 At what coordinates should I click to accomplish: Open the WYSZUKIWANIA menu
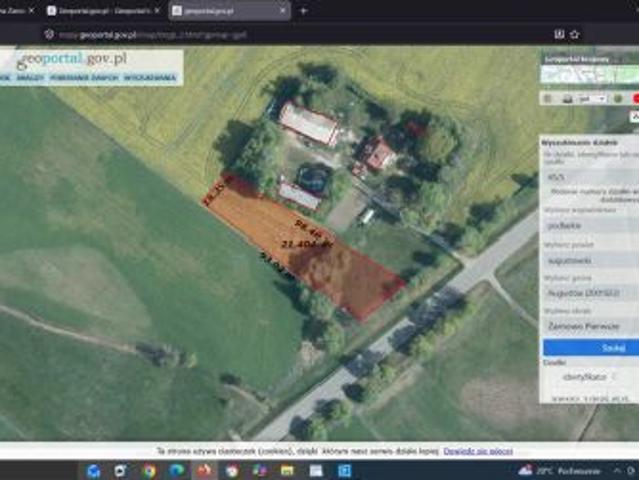pos(150,77)
